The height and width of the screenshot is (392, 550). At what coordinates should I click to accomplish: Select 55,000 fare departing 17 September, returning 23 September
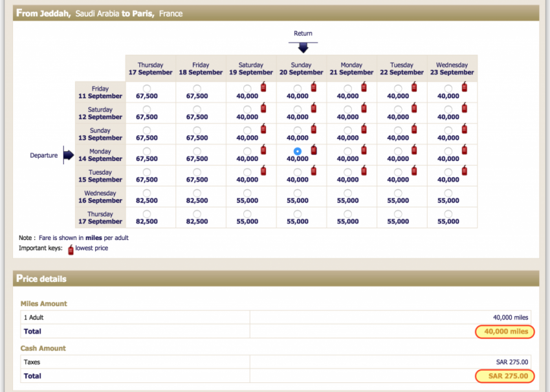(x=448, y=213)
